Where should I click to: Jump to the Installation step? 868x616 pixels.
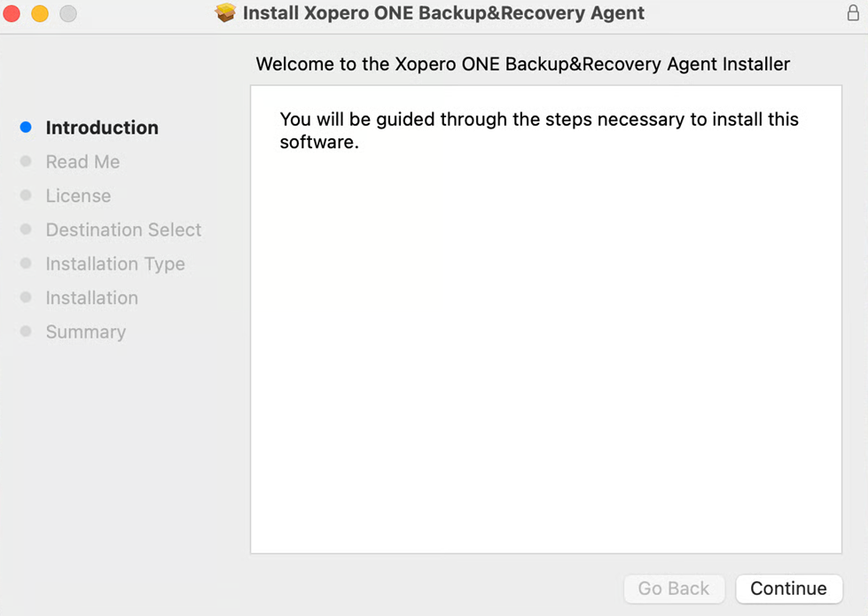pos(91,298)
